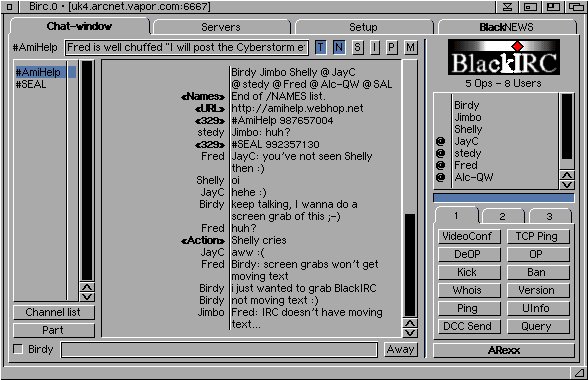Click the chat area scrollbar thumb
This screenshot has width=588, height=380.
[410, 265]
